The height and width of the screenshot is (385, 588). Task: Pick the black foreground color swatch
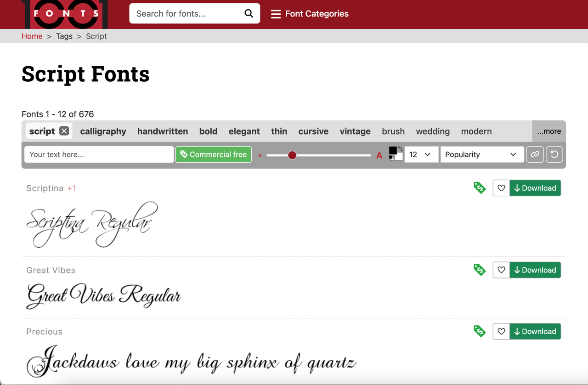393,151
